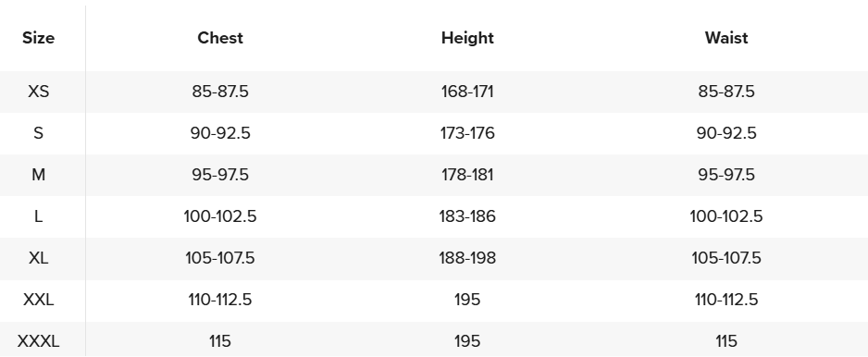Select the XXL size row label

[38, 300]
